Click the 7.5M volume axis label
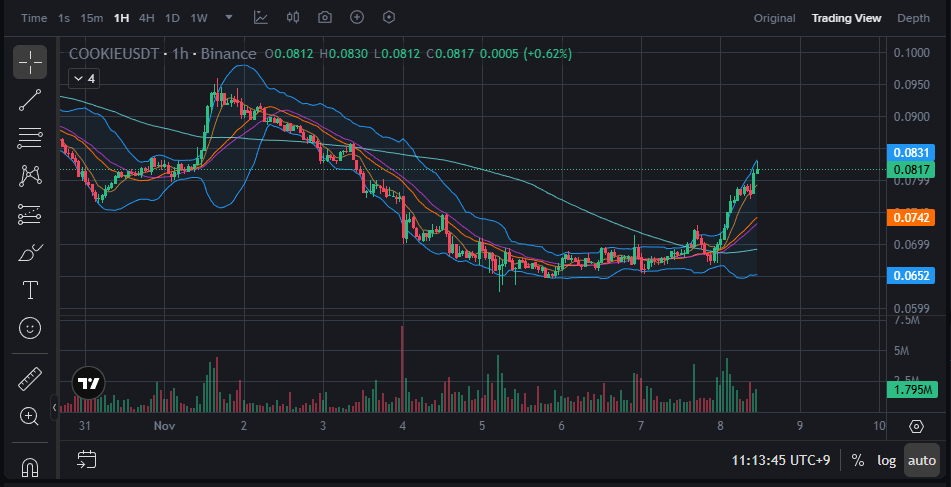 [x=907, y=320]
